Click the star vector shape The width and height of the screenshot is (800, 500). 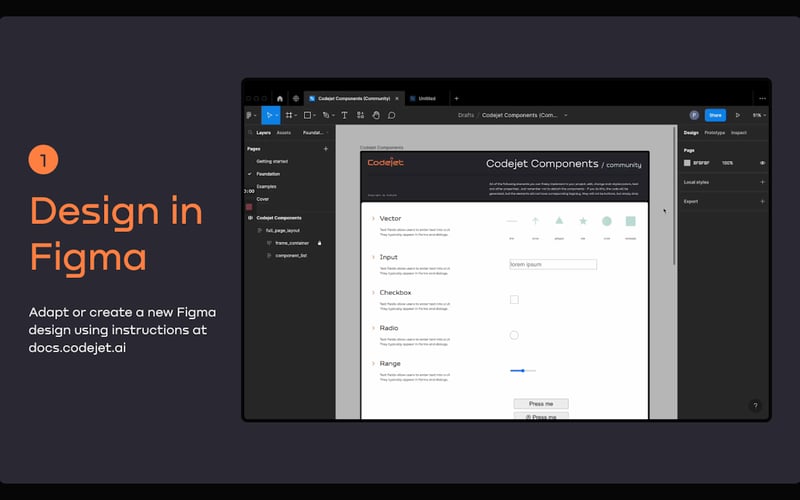point(583,221)
